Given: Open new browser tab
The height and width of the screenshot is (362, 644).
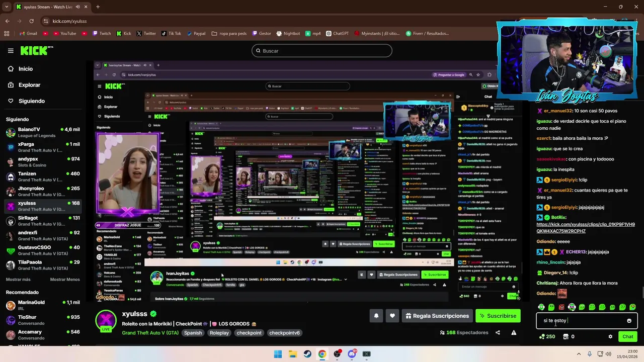Looking at the screenshot, I should tap(98, 7).
